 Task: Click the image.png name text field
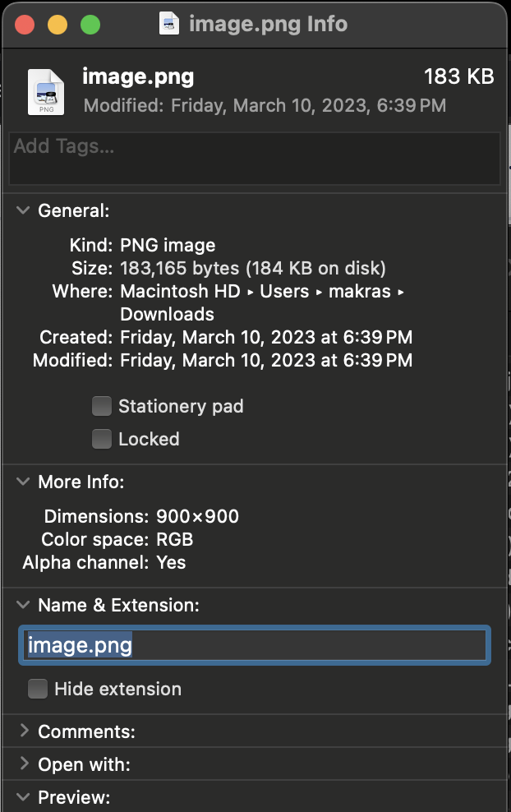[255, 646]
